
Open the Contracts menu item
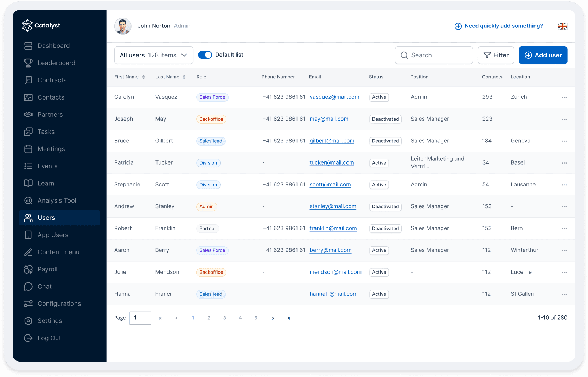[52, 80]
